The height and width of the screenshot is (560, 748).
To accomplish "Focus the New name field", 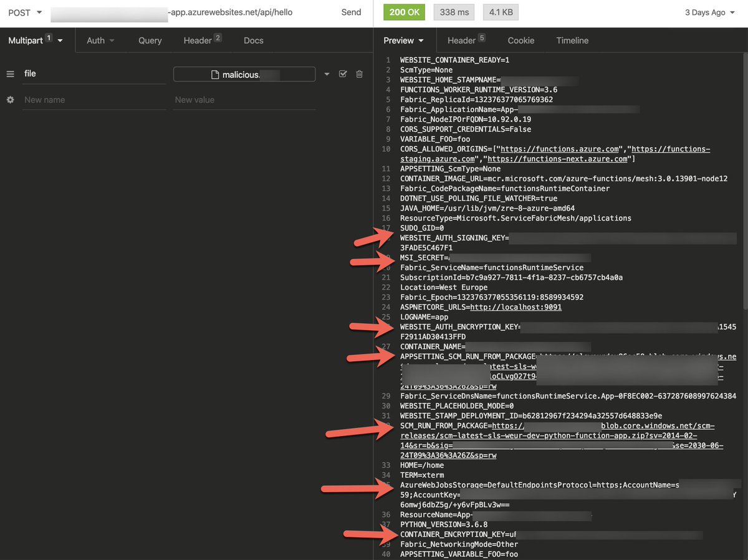I will 93,100.
